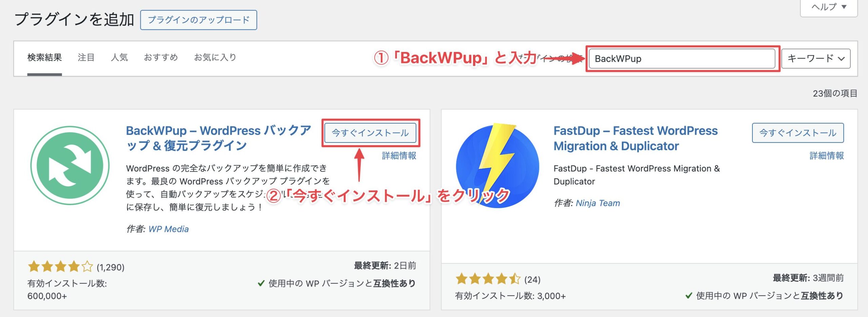Viewport: 868px width, 317px height.
Task: Open 詳細情報 for BackWPup
Action: (x=399, y=156)
